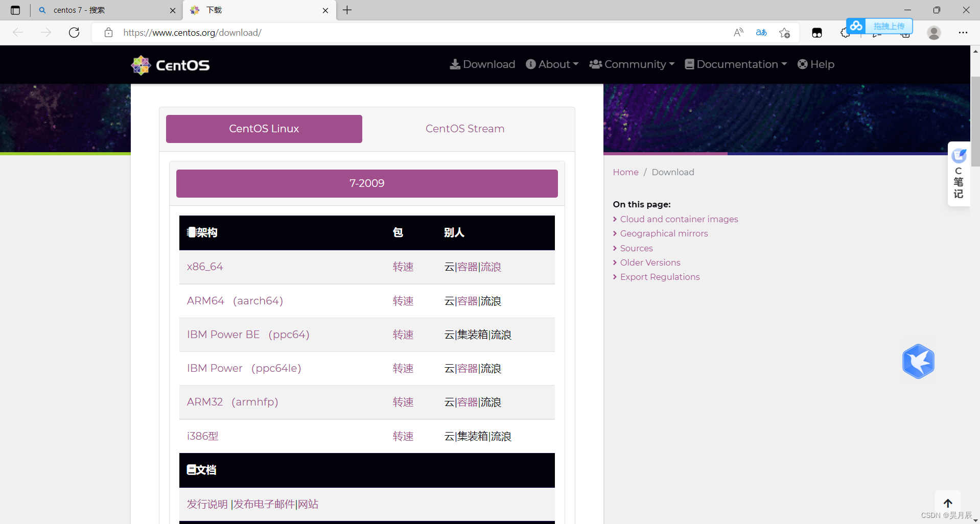Click the Read aloud icon
980x524 pixels.
738,33
